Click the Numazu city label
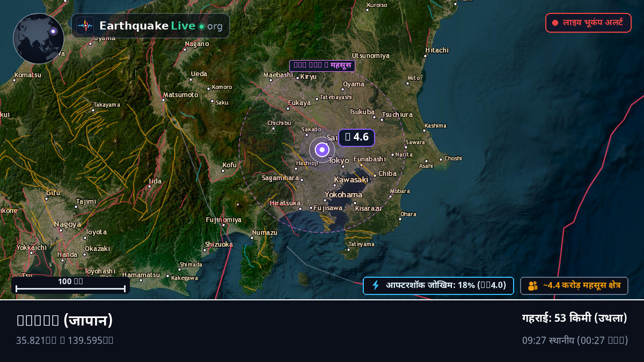Viewport: 644px width, 362px height. 265,233
